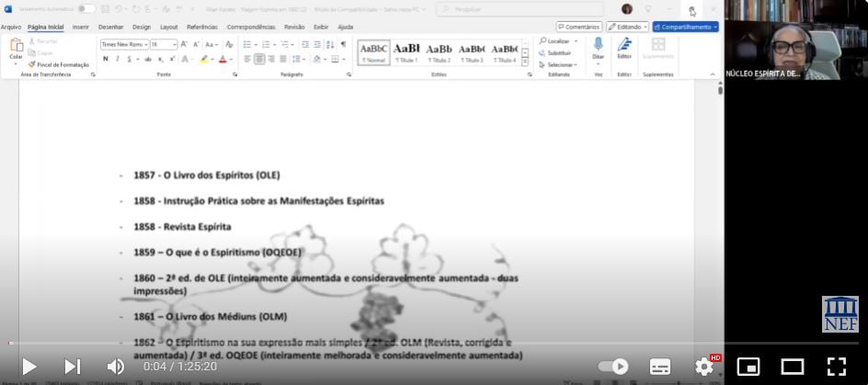The height and width of the screenshot is (385, 868).
Task: Apply Título 1 style
Action: 405,52
